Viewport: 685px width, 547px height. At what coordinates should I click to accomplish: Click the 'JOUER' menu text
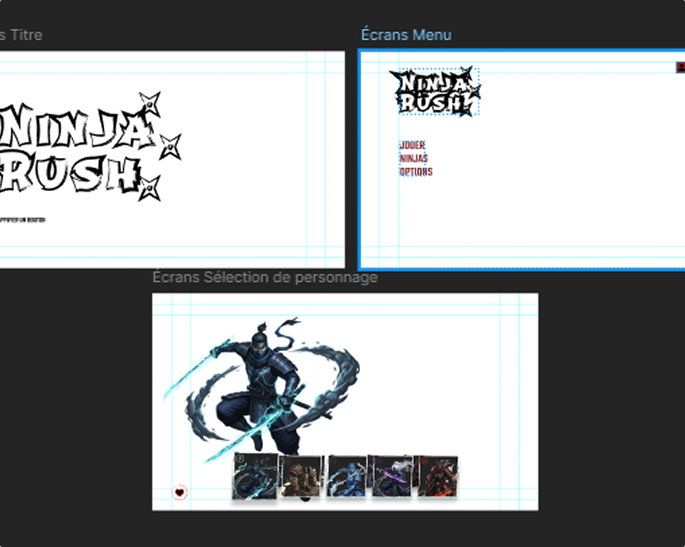(x=412, y=145)
